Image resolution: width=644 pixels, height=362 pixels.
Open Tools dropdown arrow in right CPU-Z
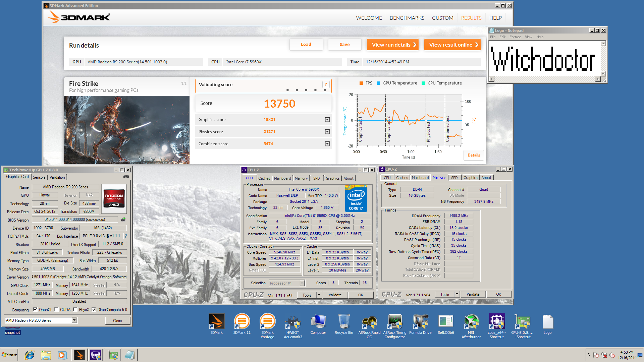[457, 294]
